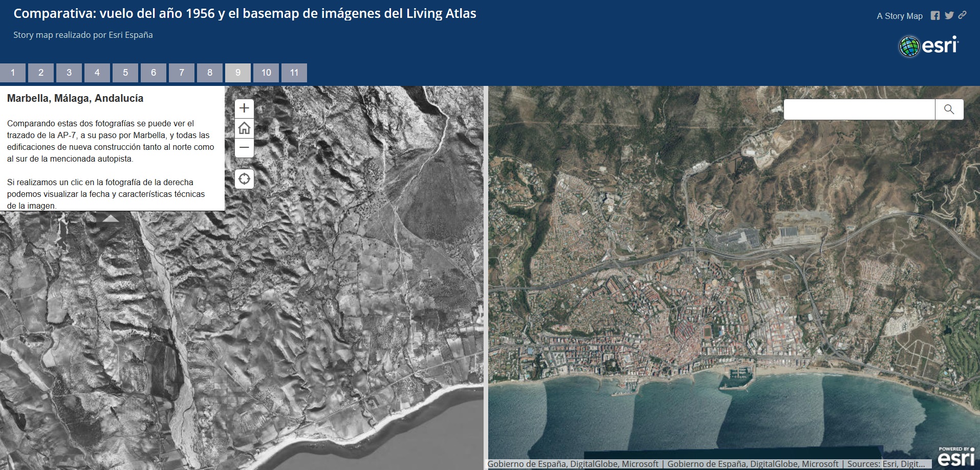980x470 pixels.
Task: Go to tab 7
Action: 182,73
